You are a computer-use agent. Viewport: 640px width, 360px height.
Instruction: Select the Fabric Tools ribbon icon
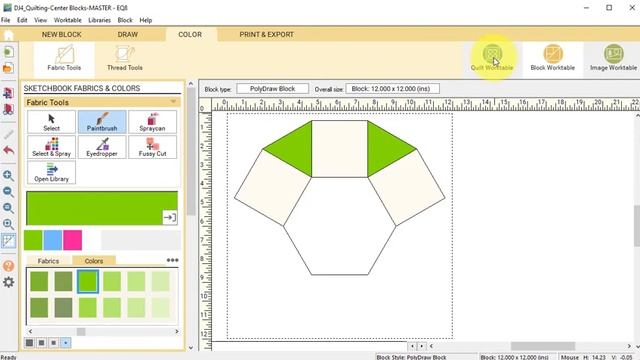pyautogui.click(x=64, y=59)
